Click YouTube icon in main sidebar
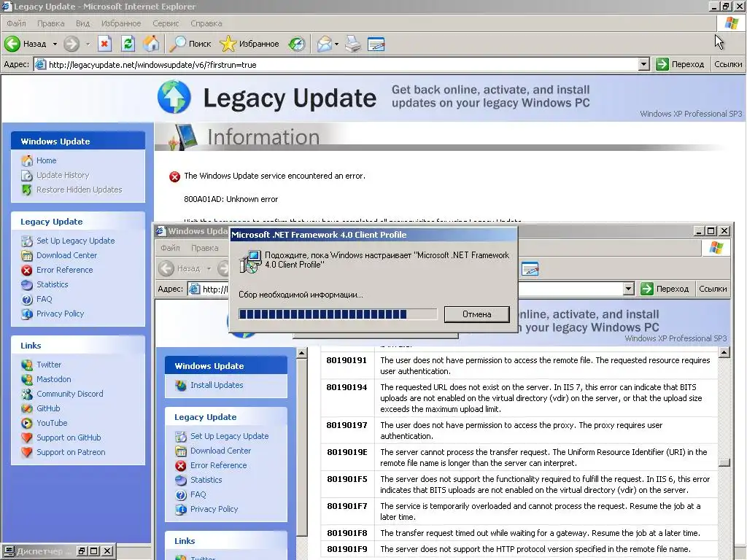Screen dimensions: 747x560 click(x=27, y=423)
